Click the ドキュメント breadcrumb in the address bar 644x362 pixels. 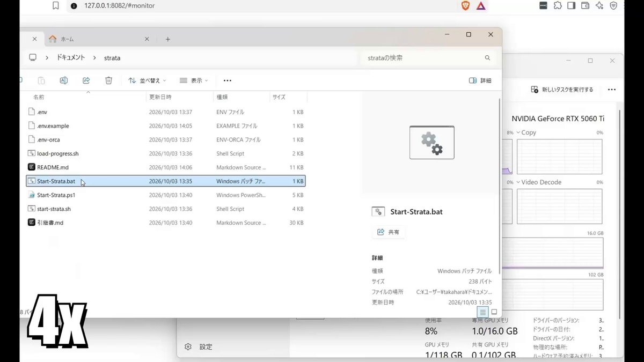71,57
